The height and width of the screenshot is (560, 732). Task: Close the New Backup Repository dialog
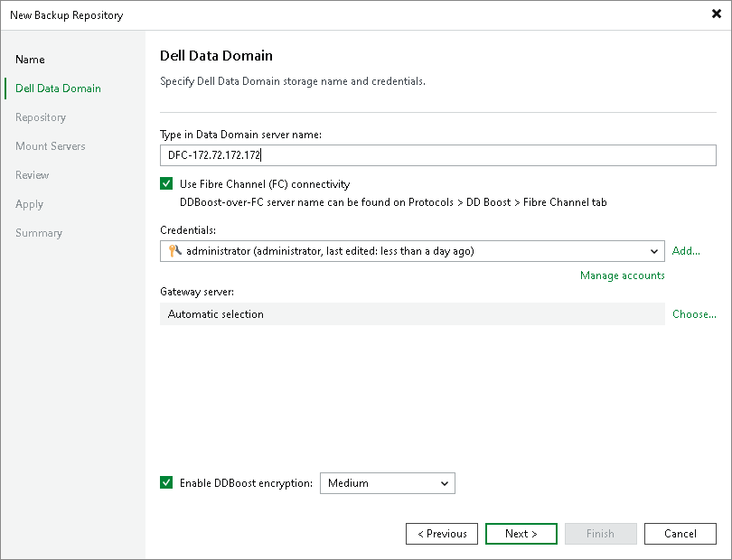[x=716, y=14]
